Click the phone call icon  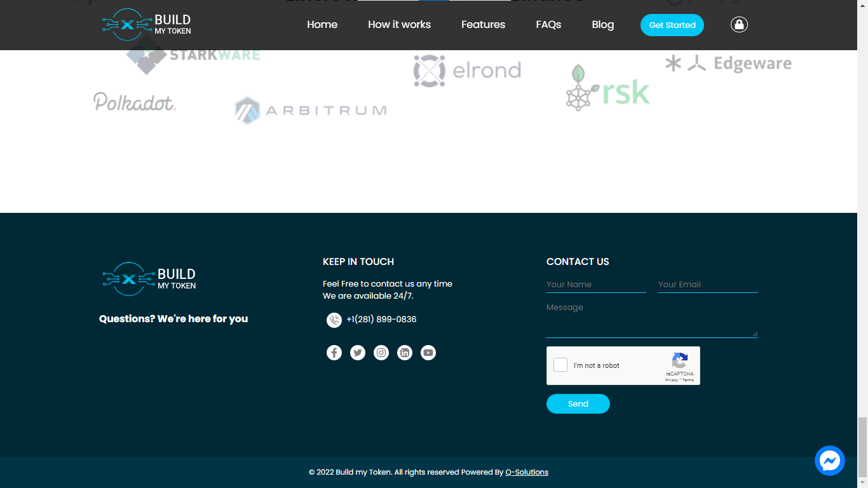(x=334, y=320)
